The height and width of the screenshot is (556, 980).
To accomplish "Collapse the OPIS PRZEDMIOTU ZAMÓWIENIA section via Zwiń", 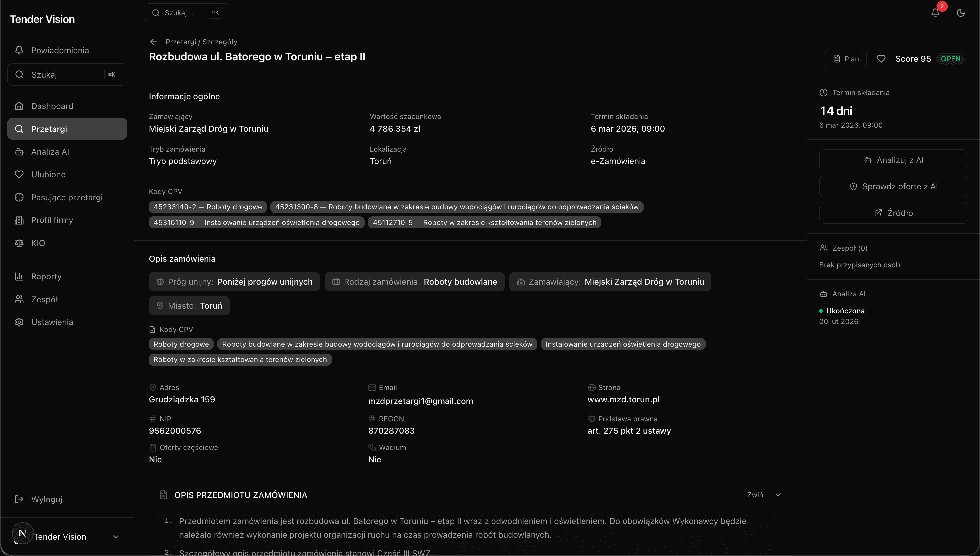I will (755, 495).
